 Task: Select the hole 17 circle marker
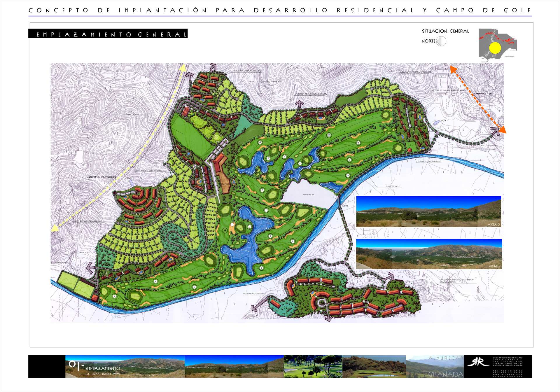point(268,158)
